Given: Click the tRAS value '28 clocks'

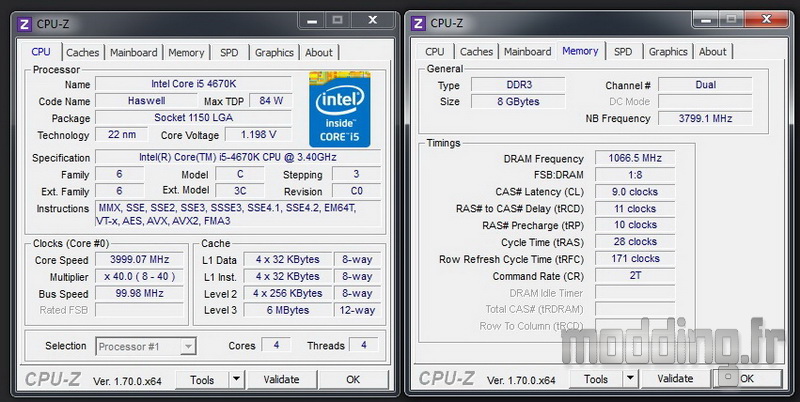Looking at the screenshot, I should tap(635, 242).
